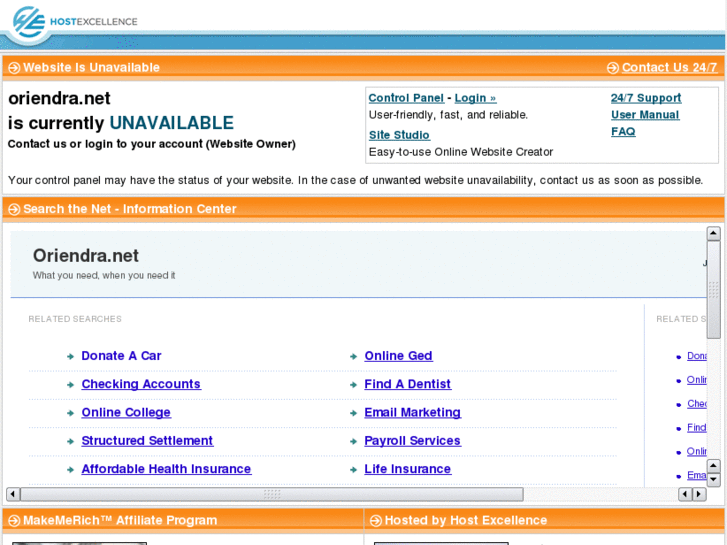Follow the Checking Accounts search link

141,384
